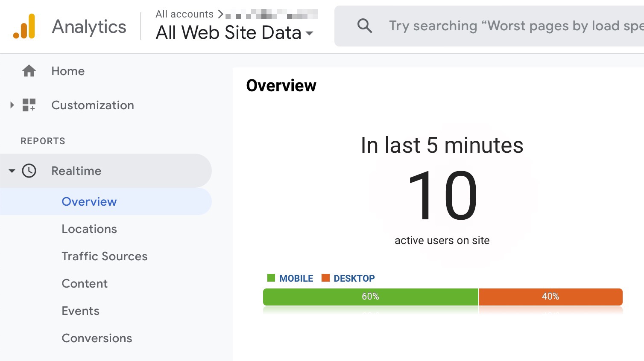Toggle DESKTOP visibility in the device legend
This screenshot has width=644, height=361.
[348, 278]
